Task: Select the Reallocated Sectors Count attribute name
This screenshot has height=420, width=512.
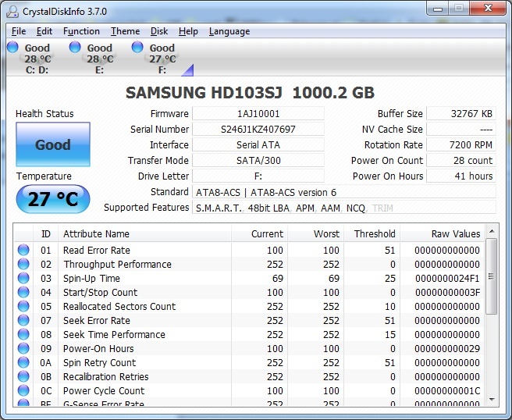Action: (x=119, y=306)
